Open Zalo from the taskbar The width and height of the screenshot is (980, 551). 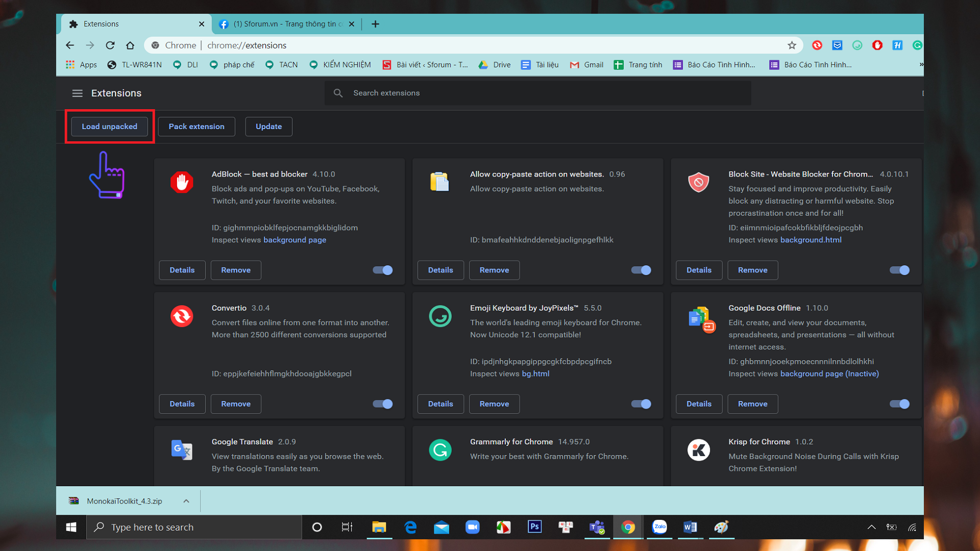coord(659,527)
